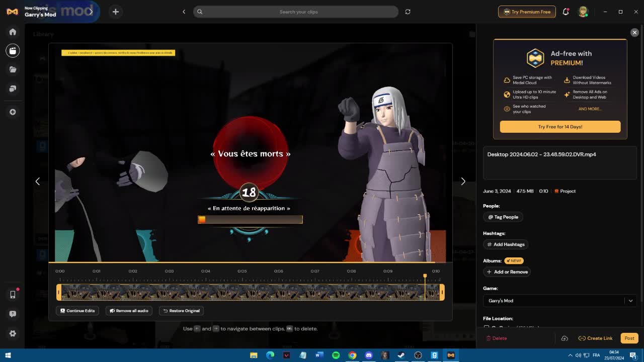Open the settings gear icon
The width and height of the screenshot is (644, 362).
(x=13, y=333)
